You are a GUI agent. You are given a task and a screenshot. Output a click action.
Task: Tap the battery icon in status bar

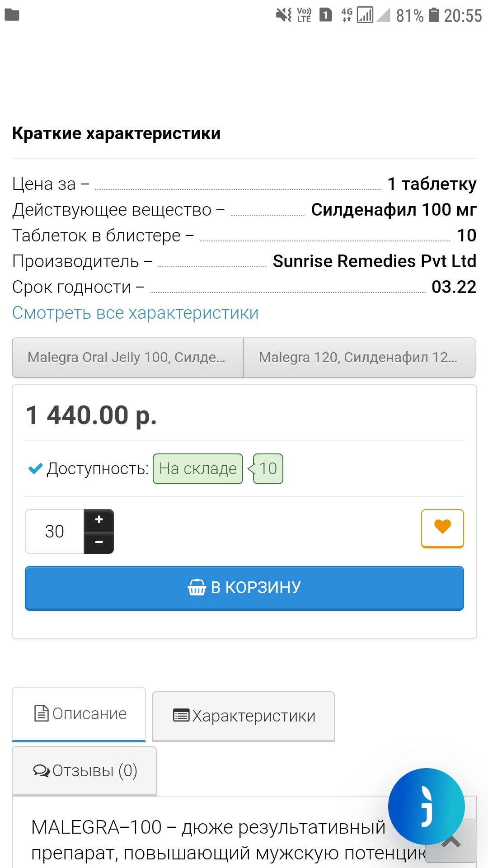click(x=434, y=15)
